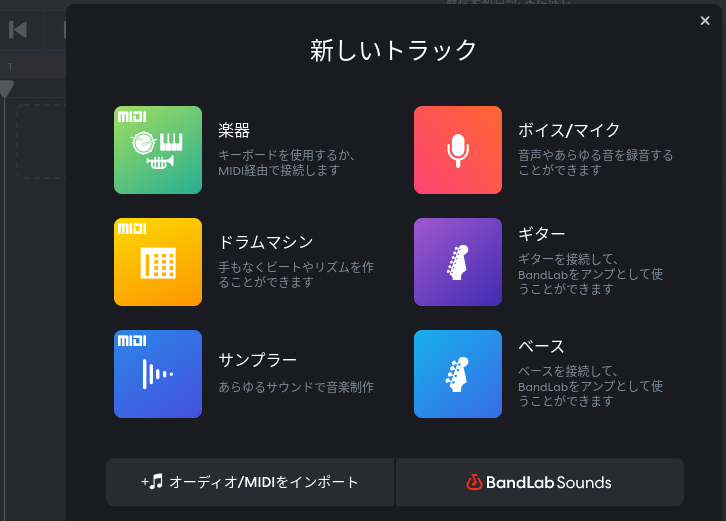This screenshot has height=521, width=726.
Task: Click the オーディオ/MIDIをインポート button
Action: pyautogui.click(x=250, y=482)
